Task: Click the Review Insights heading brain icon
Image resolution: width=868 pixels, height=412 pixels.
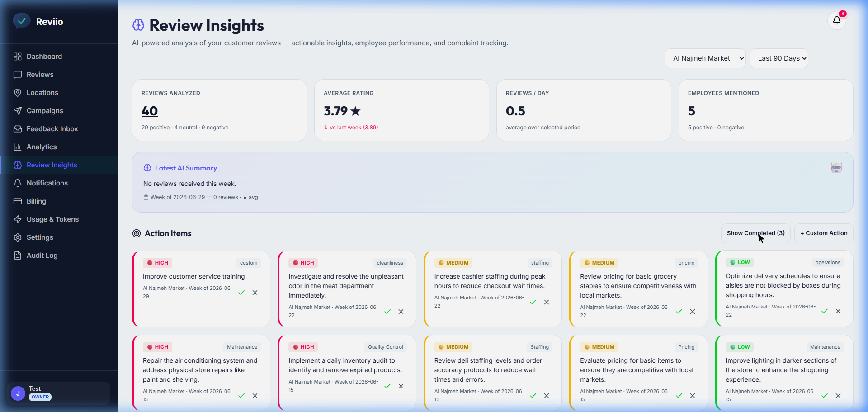Action: coord(138,25)
